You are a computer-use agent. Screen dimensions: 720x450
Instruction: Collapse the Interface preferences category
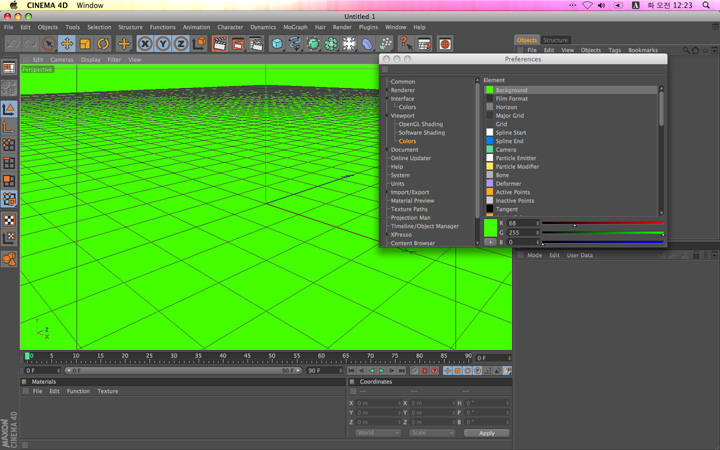[x=387, y=98]
